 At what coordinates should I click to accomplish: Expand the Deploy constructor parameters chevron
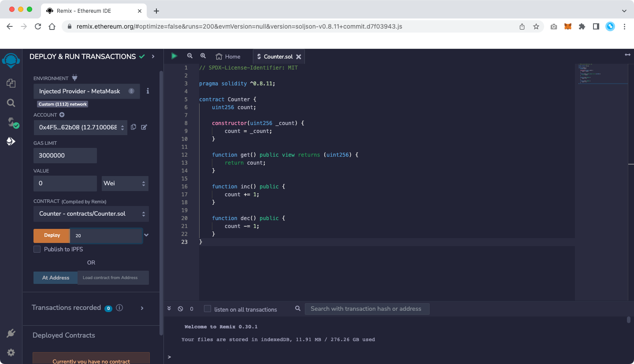(x=147, y=235)
